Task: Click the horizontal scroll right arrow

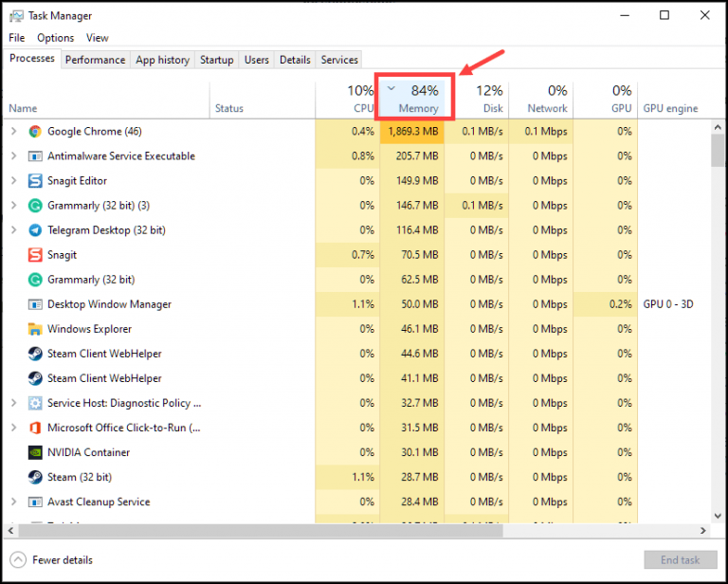Action: pos(703,530)
